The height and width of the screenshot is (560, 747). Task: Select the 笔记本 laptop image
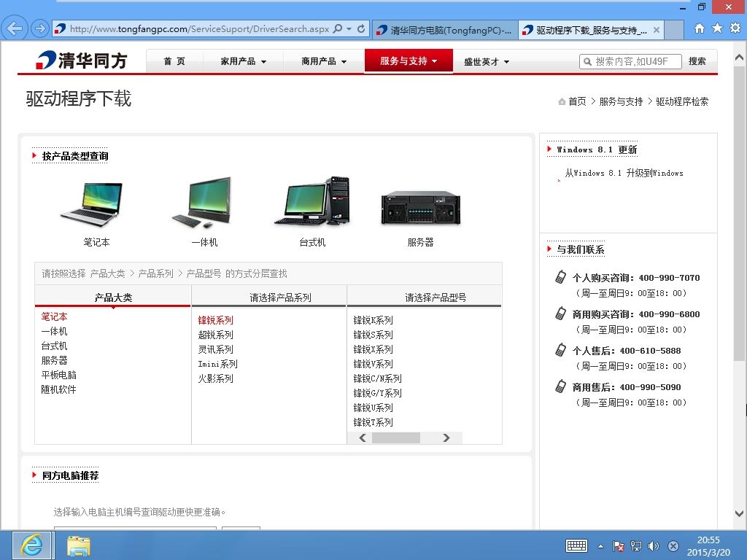(x=91, y=204)
